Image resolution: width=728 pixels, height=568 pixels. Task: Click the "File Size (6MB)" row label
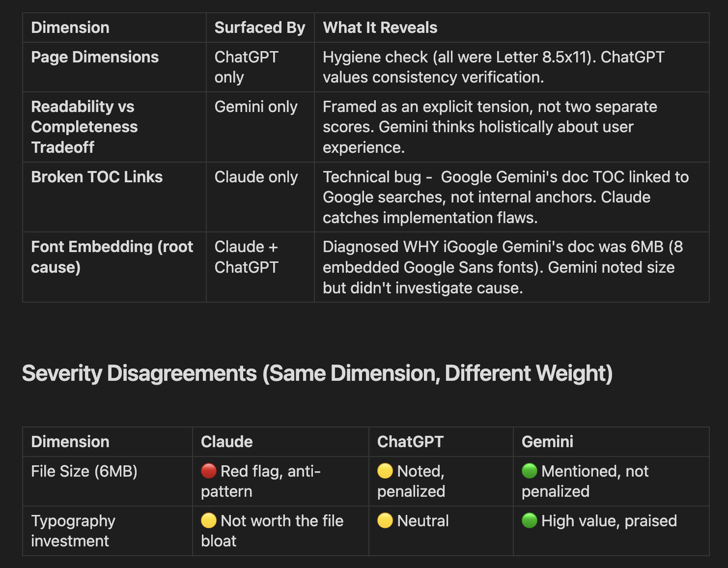pos(84,471)
